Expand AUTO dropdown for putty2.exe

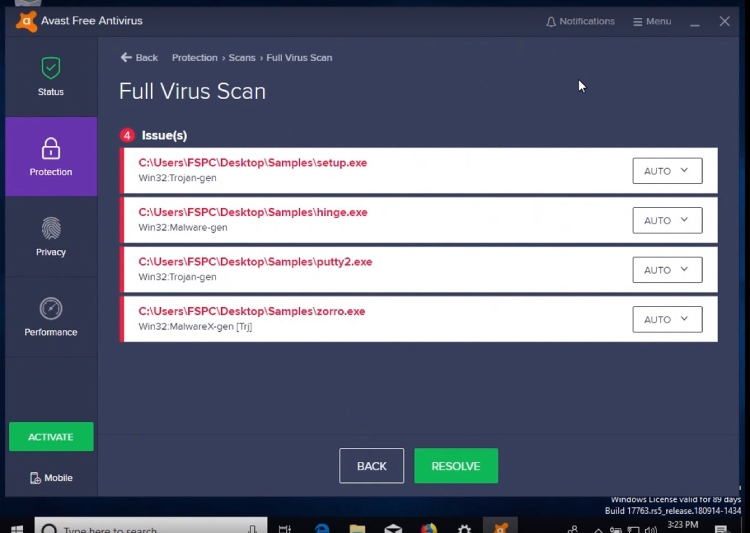pyautogui.click(x=667, y=270)
